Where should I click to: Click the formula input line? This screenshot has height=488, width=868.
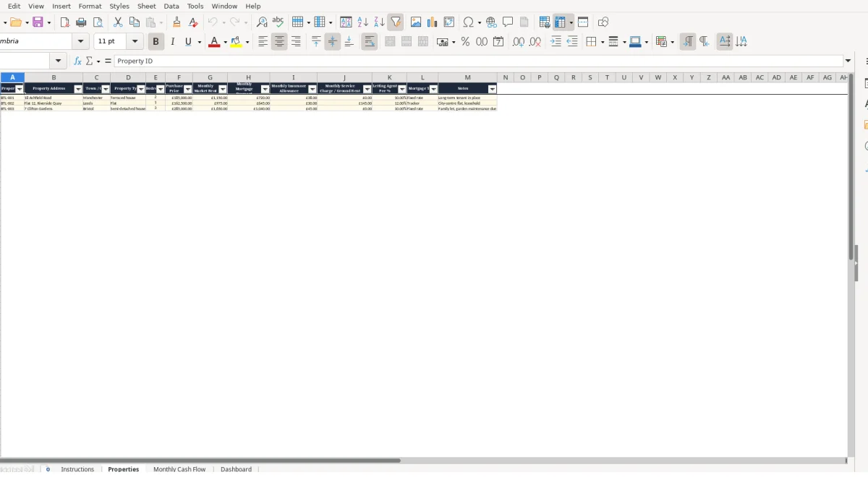[479, 61]
